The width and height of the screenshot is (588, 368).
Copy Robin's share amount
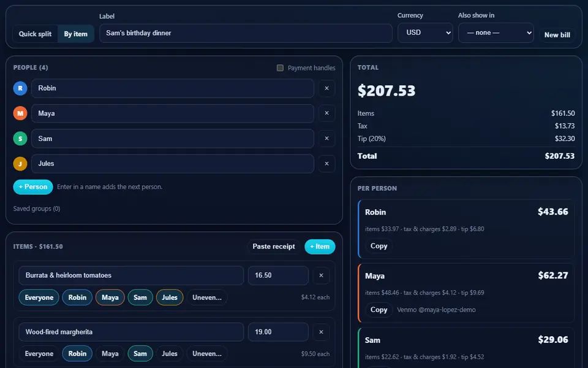tap(379, 246)
